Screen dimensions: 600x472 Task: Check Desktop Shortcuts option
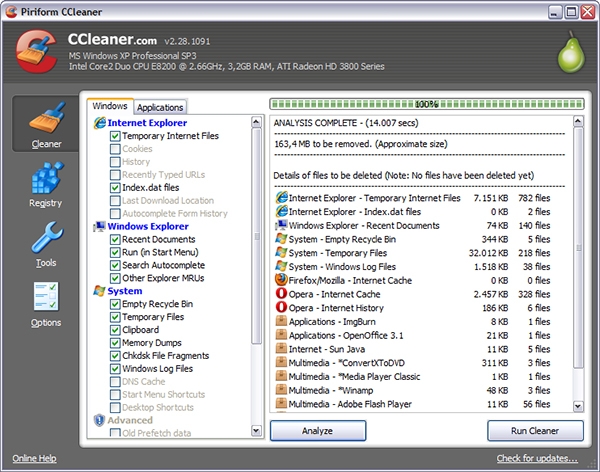point(115,408)
